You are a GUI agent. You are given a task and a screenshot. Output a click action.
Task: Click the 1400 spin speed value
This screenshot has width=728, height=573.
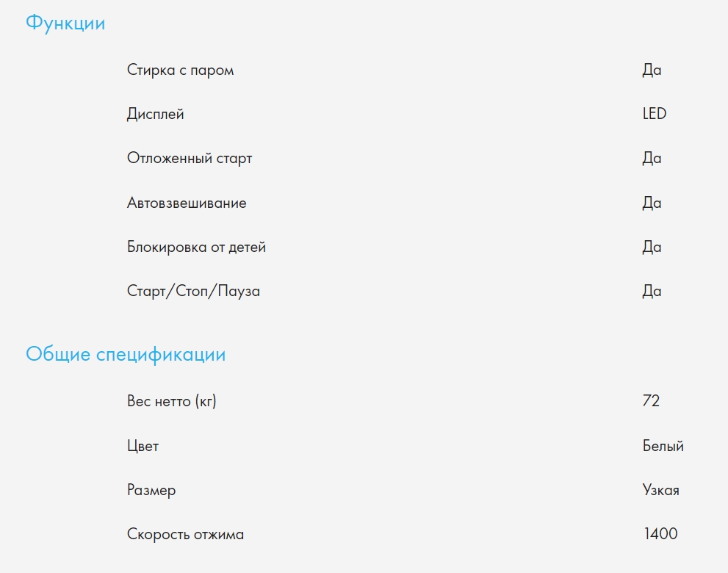tap(660, 535)
